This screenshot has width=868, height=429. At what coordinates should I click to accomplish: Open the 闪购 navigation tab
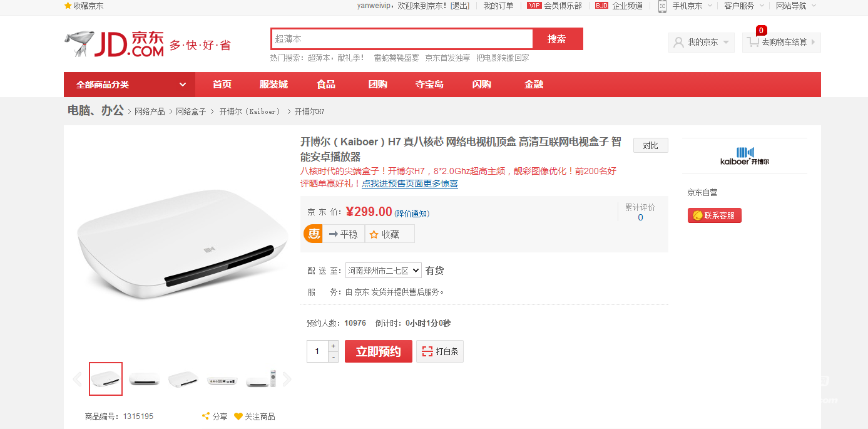click(481, 85)
